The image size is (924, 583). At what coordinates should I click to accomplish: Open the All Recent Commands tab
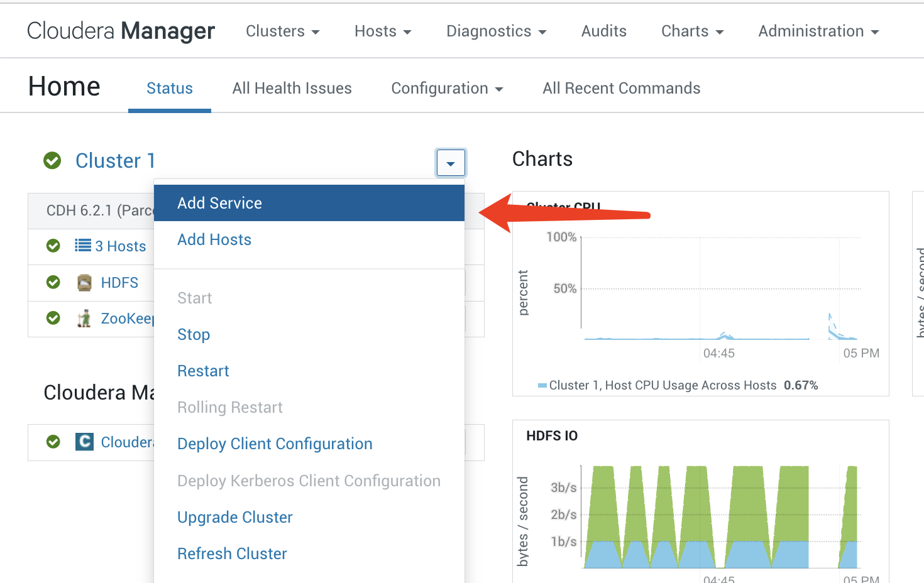click(622, 89)
